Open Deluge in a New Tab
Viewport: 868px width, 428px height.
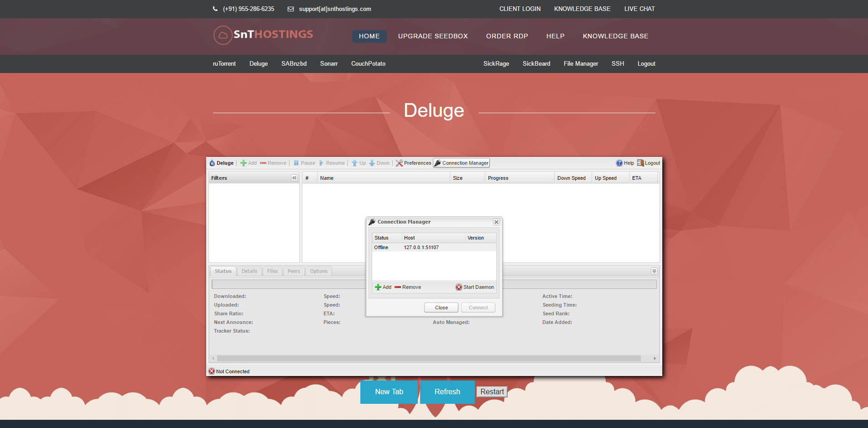389,392
